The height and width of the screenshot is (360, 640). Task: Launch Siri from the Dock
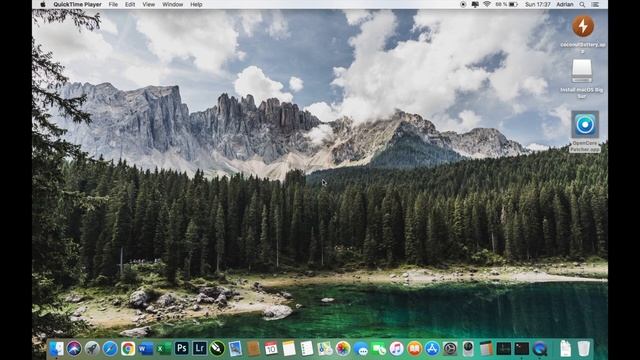point(74,349)
